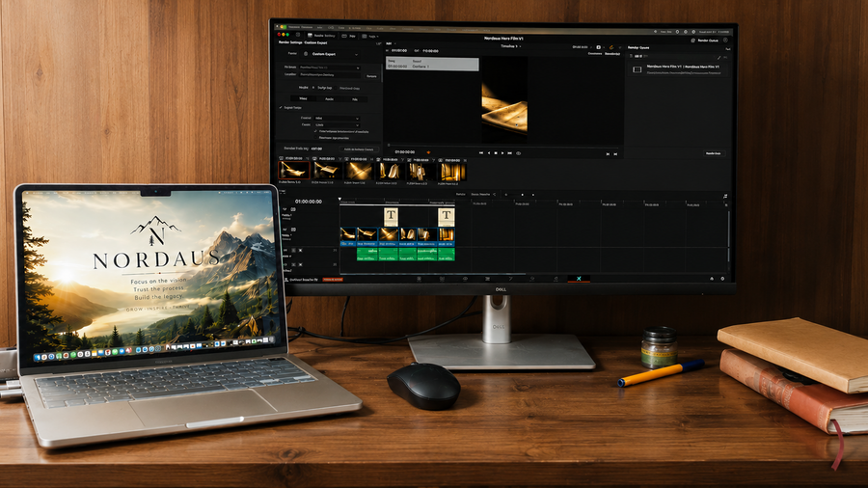Switch to the Edit page icon
The height and width of the screenshot is (488, 868).
click(487, 279)
